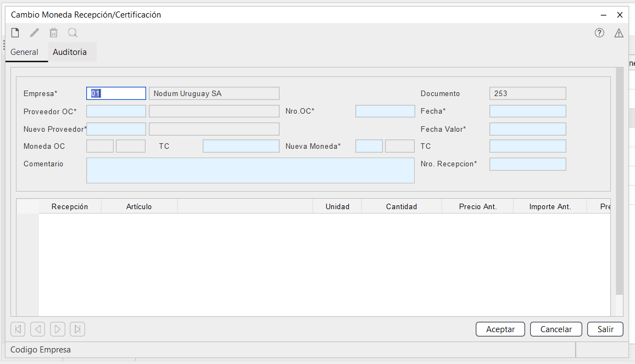Focus the Comentario text box
635x364 pixels.
(250, 170)
